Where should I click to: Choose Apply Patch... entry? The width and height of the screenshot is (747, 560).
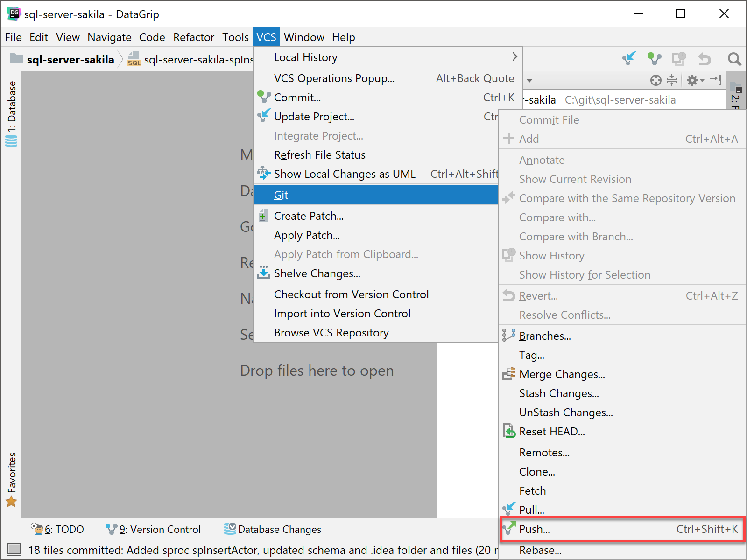click(x=376, y=235)
